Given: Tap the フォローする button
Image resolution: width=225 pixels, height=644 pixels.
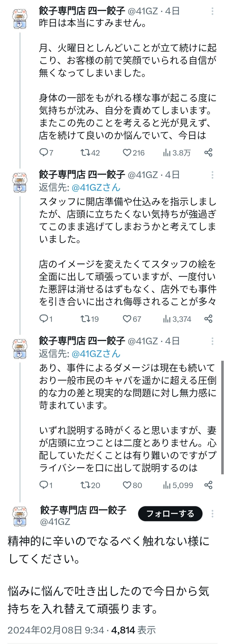Looking at the screenshot, I should click(x=170, y=514).
